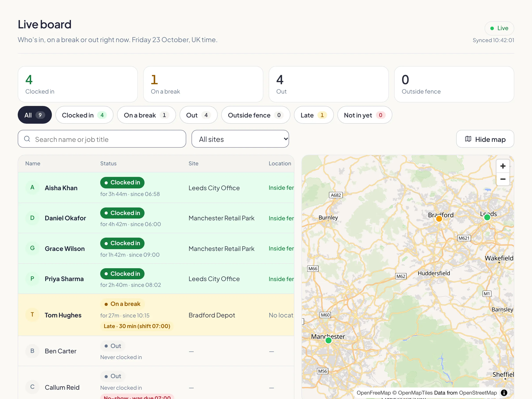This screenshot has height=399, width=532.
Task: Open the Clocked in summary card
Action: click(78, 84)
